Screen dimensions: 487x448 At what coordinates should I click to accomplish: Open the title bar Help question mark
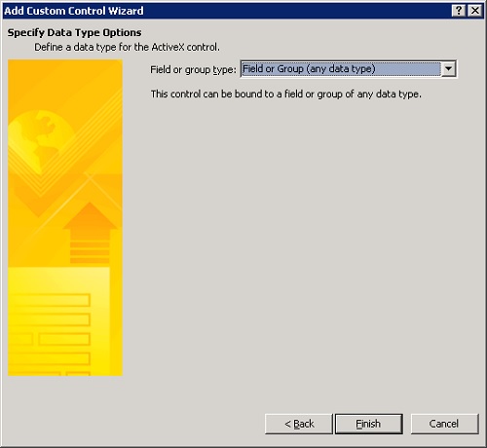coord(459,11)
